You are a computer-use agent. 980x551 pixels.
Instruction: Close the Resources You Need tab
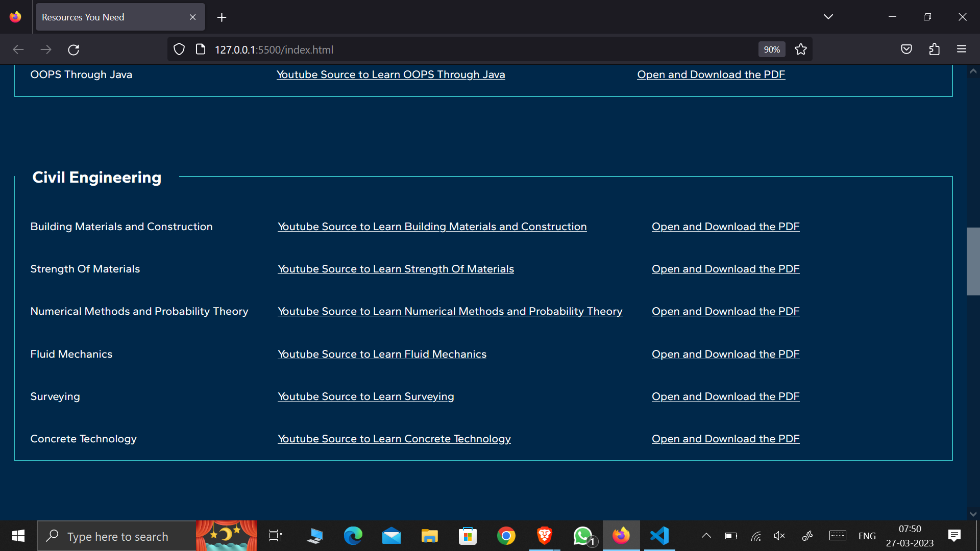click(192, 17)
